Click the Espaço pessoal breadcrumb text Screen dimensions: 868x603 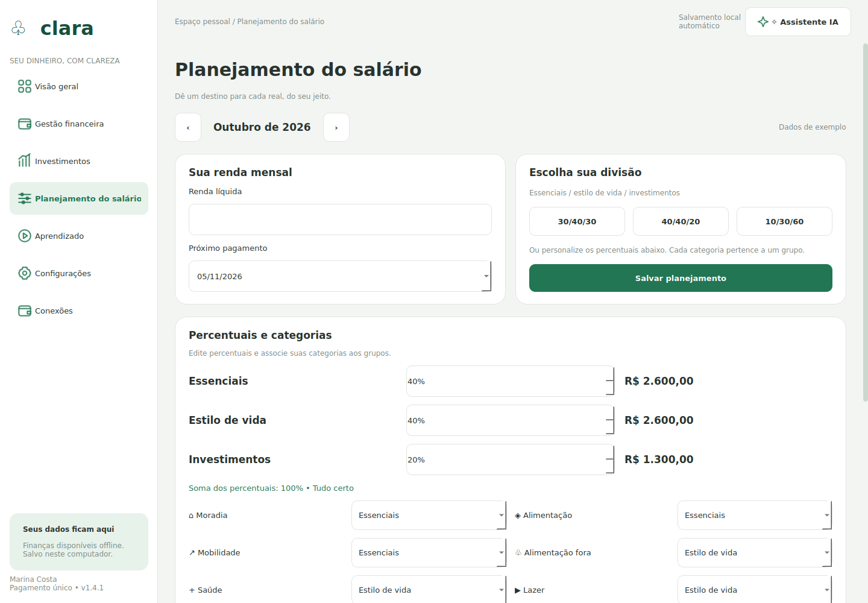click(x=203, y=22)
